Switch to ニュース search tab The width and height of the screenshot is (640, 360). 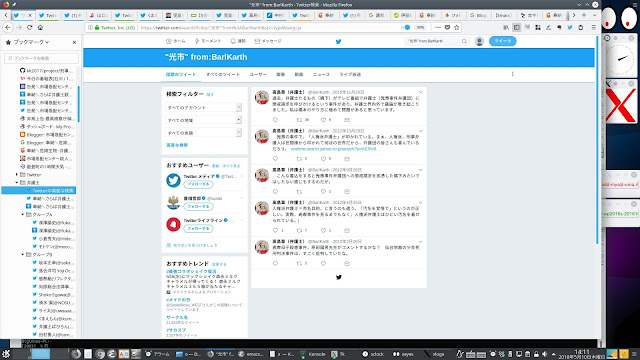[321, 74]
